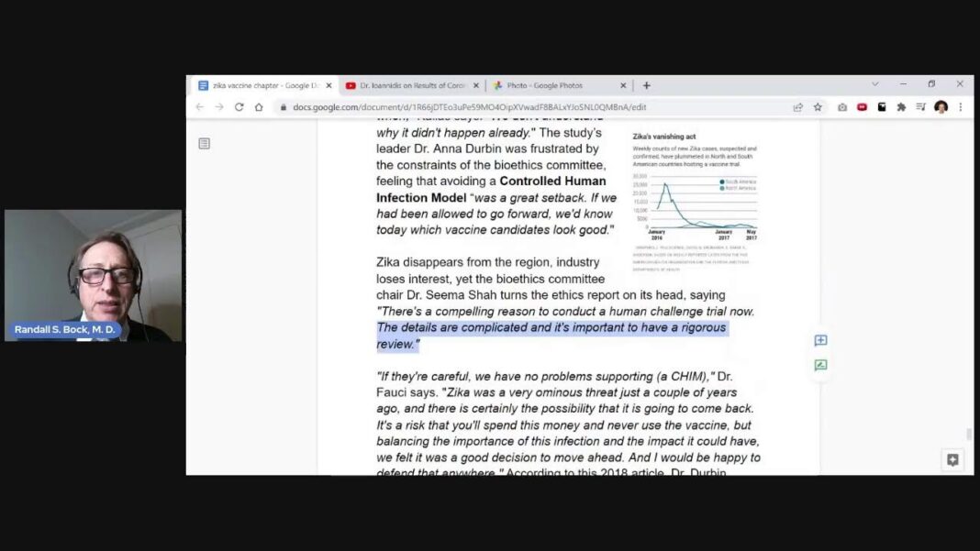
Task: Switch to the Photo - Google Photos tab
Action: pos(544,85)
